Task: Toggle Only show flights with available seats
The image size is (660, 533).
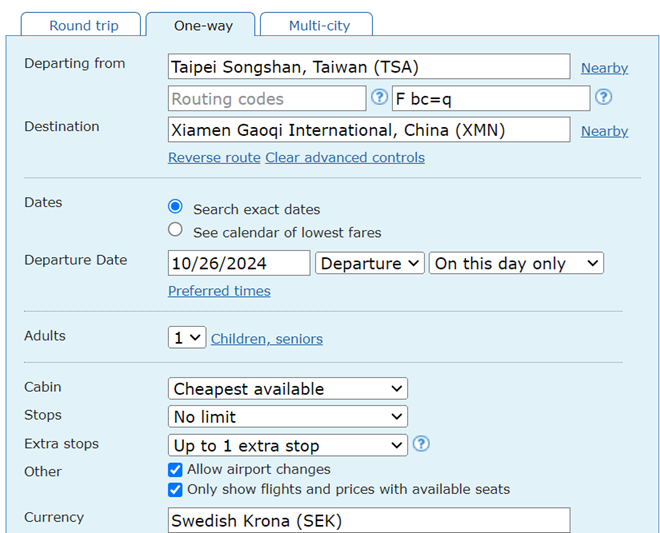Action: click(176, 490)
